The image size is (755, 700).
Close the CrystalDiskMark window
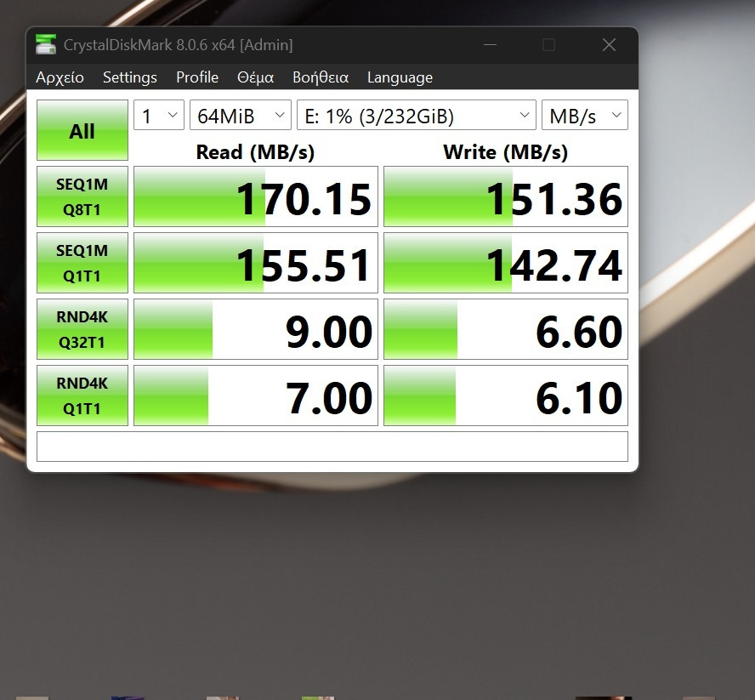(x=609, y=45)
